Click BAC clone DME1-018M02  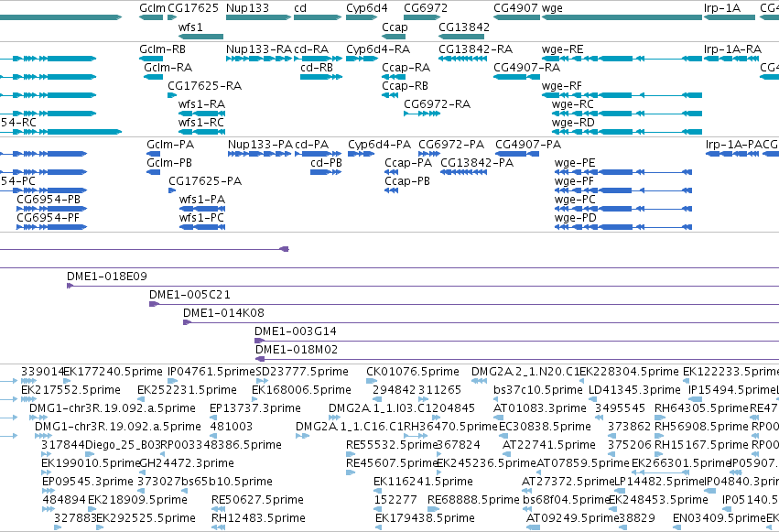click(517, 359)
